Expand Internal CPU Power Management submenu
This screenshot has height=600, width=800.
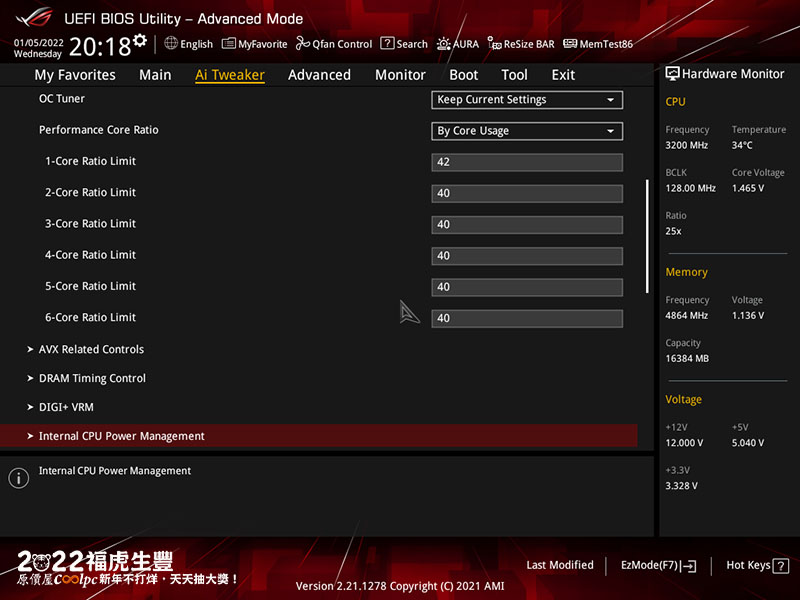coord(318,436)
